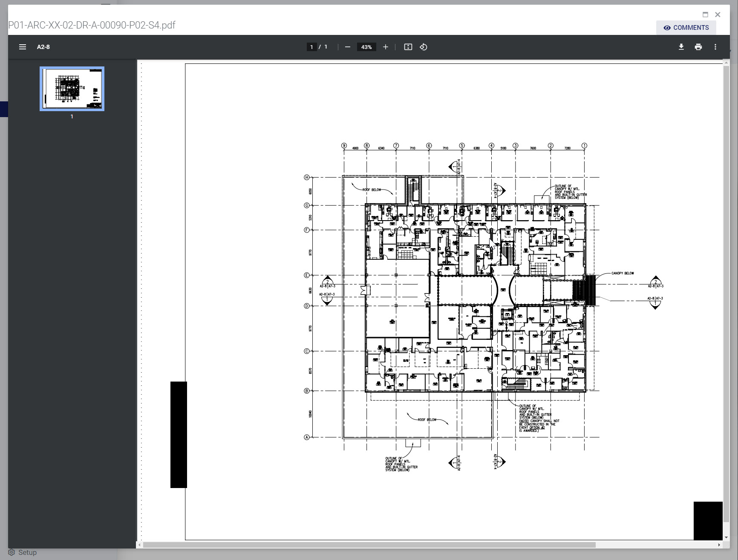Open the hamburger navigation menu
Screen dimensions: 738x560
click(22, 47)
